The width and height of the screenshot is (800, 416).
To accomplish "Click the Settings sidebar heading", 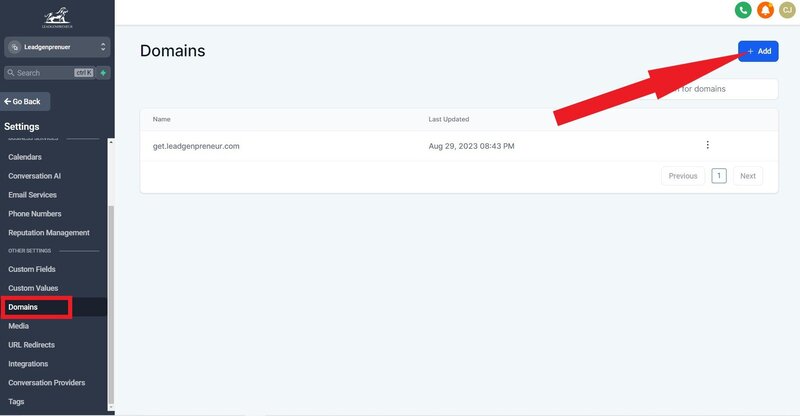I will 21,127.
